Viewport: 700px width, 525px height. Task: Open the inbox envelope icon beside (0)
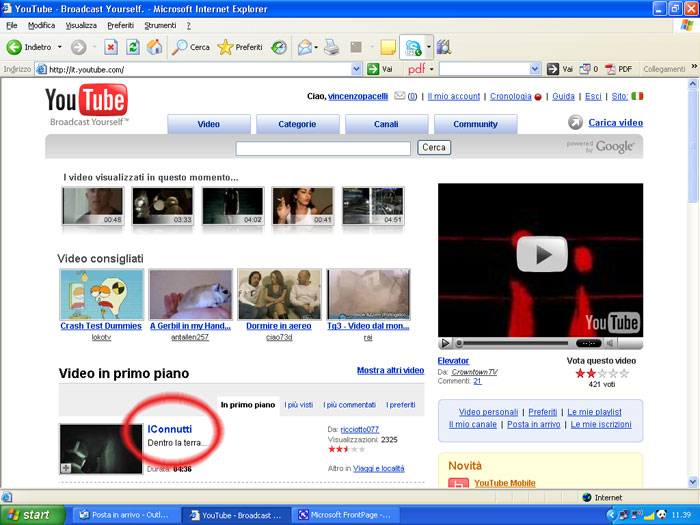click(x=400, y=96)
